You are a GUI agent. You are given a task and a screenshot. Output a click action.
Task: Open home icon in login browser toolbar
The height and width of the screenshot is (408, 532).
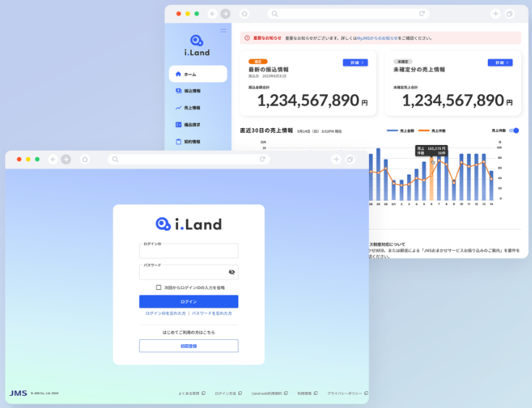tap(85, 159)
